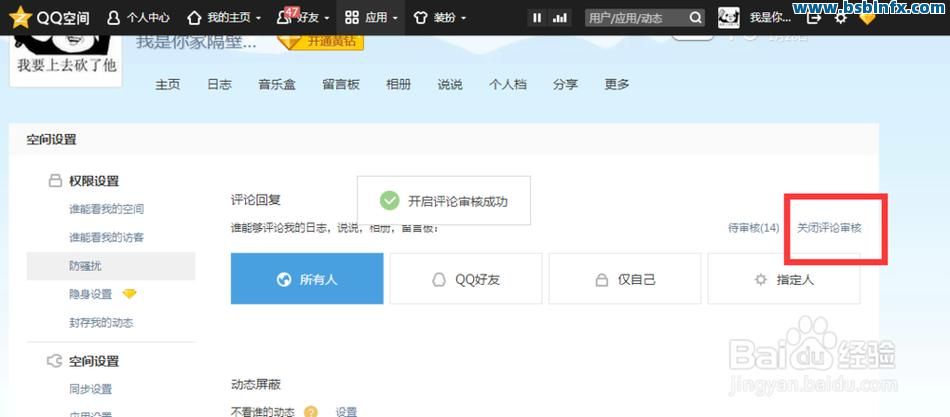Expand the 应用 dropdown menu
The width and height of the screenshot is (950, 417).
371,18
